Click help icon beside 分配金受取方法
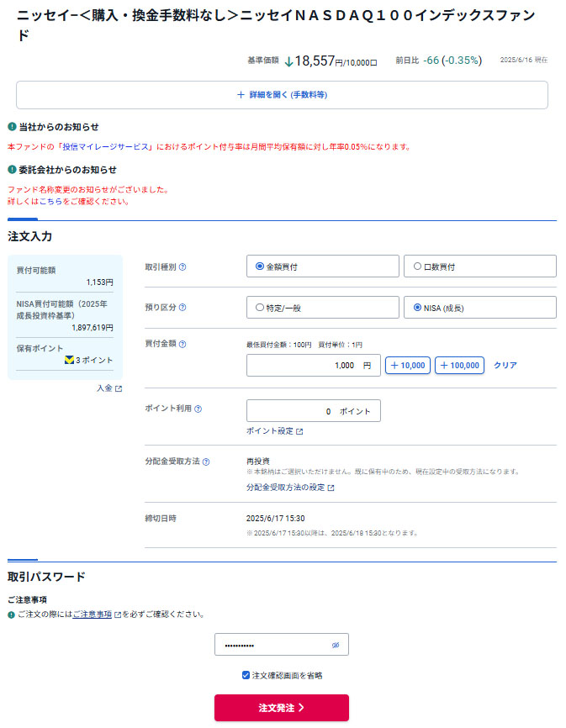566x728 pixels. 206,462
